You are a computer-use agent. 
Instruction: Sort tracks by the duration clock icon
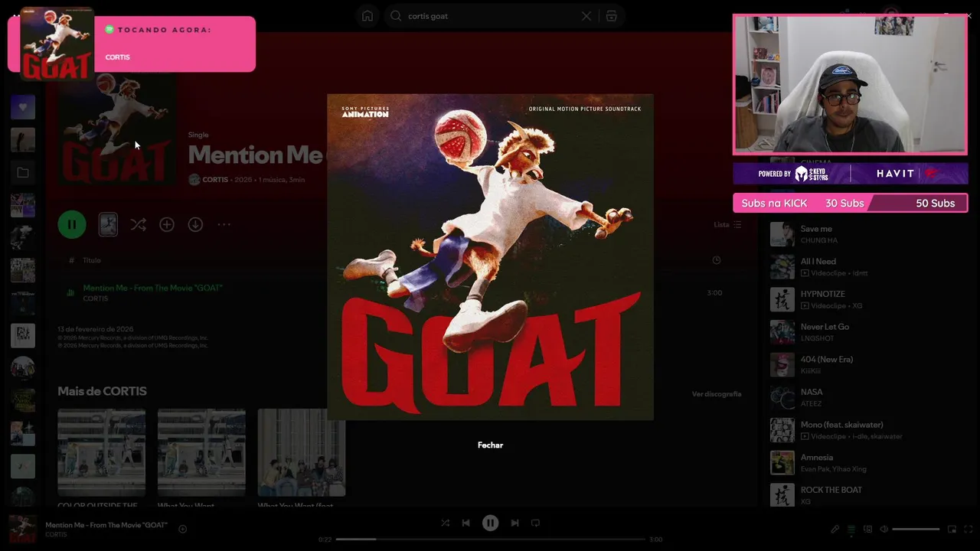[717, 260]
